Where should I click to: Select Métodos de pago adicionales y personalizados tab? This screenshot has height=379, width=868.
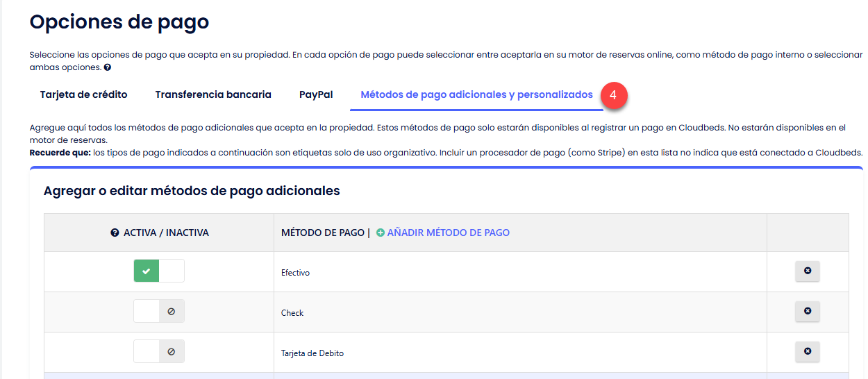point(476,94)
